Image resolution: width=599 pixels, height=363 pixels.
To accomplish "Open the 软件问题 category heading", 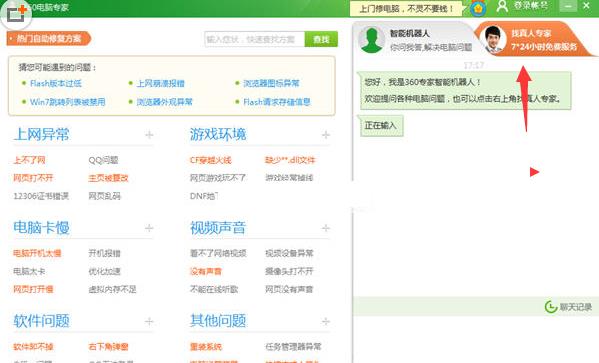I will [41, 321].
